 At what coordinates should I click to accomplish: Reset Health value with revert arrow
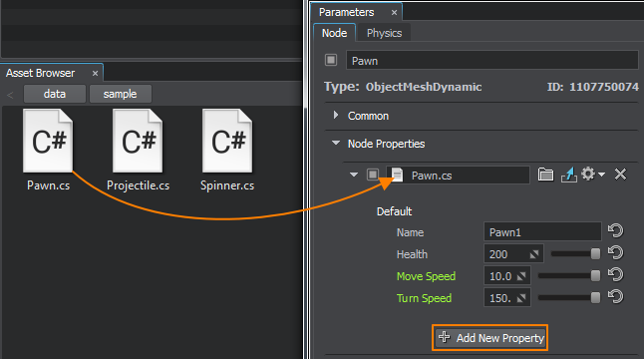615,252
